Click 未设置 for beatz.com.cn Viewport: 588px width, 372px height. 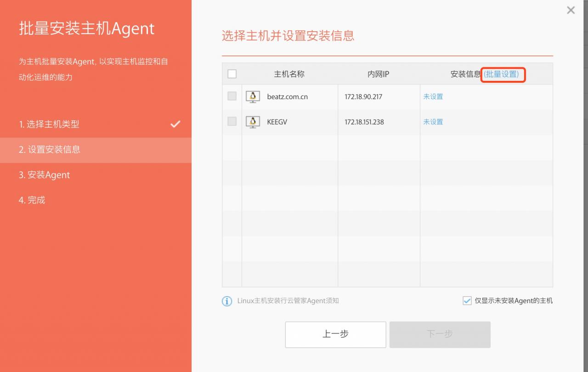click(x=433, y=96)
